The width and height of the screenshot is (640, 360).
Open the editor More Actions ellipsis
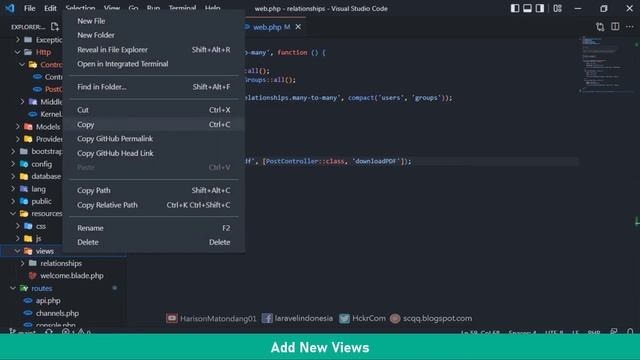pyautogui.click(x=630, y=27)
